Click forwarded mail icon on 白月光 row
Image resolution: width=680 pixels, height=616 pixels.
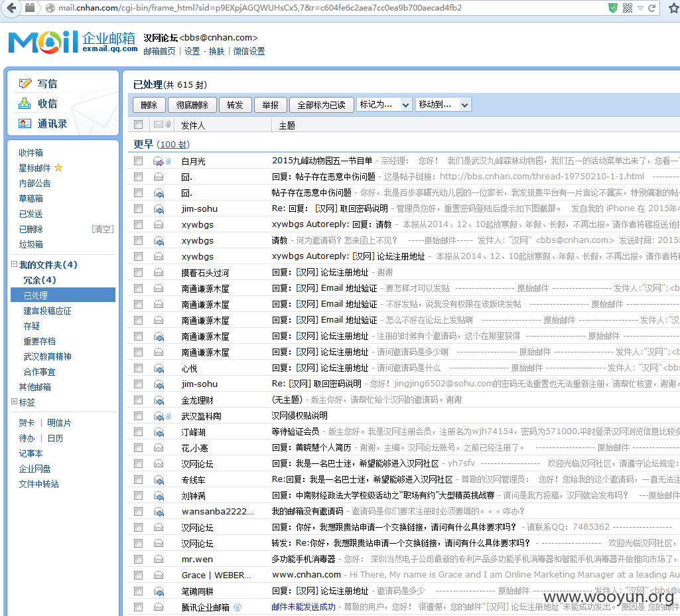[159, 161]
